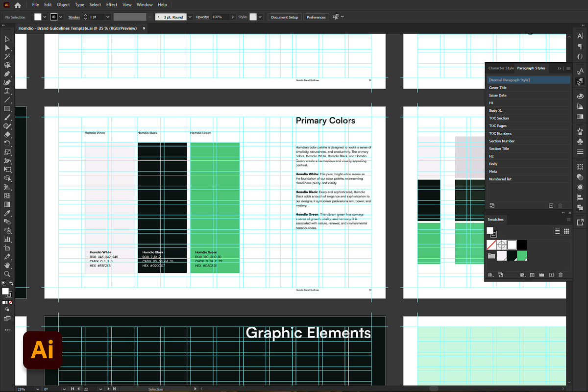
Task: Open the graphic Style dropdown
Action: coord(260,17)
